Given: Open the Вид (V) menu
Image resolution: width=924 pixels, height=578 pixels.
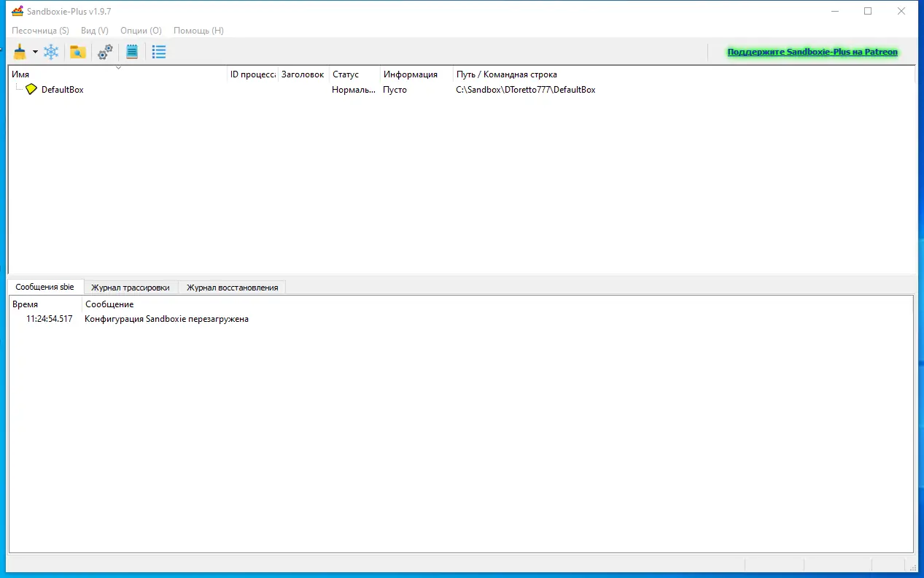Looking at the screenshot, I should [95, 31].
